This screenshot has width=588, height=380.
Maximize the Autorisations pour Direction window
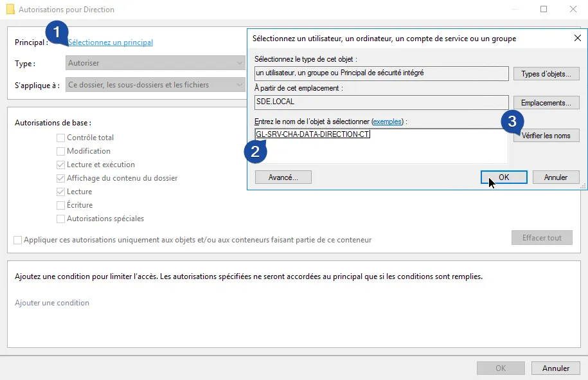544,10
